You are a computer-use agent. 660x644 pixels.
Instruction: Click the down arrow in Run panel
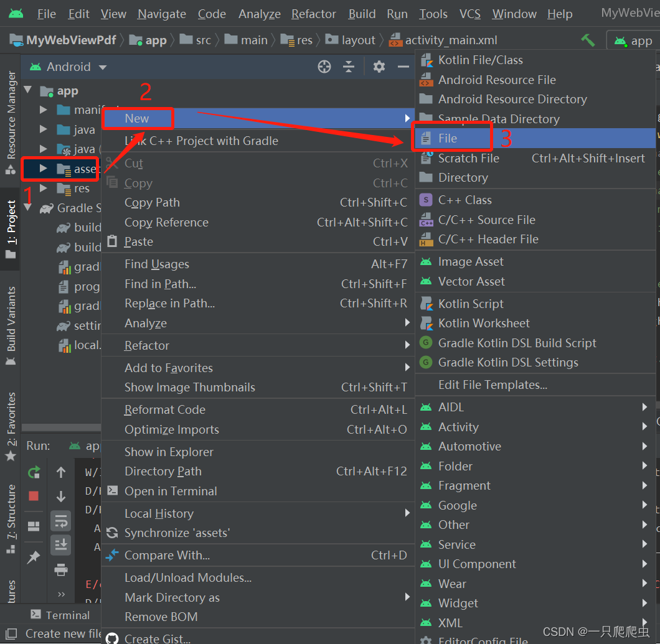coord(61,497)
